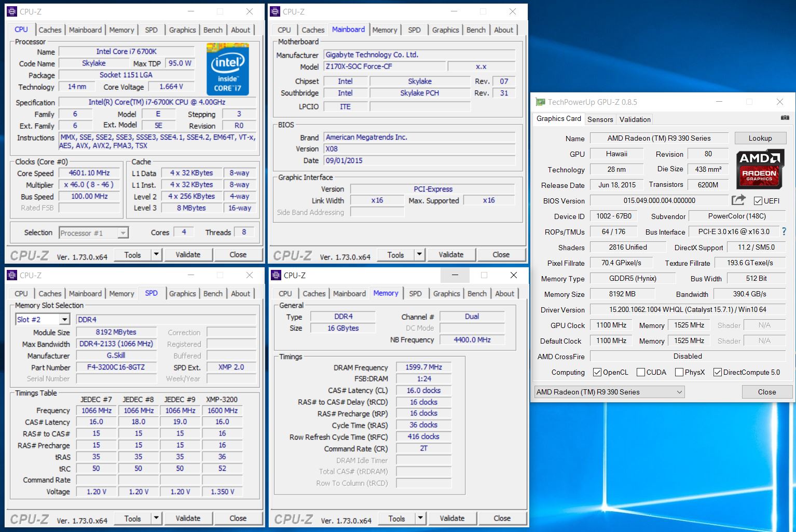Click the CPU-Z title icon in the Memory window

coord(275,275)
